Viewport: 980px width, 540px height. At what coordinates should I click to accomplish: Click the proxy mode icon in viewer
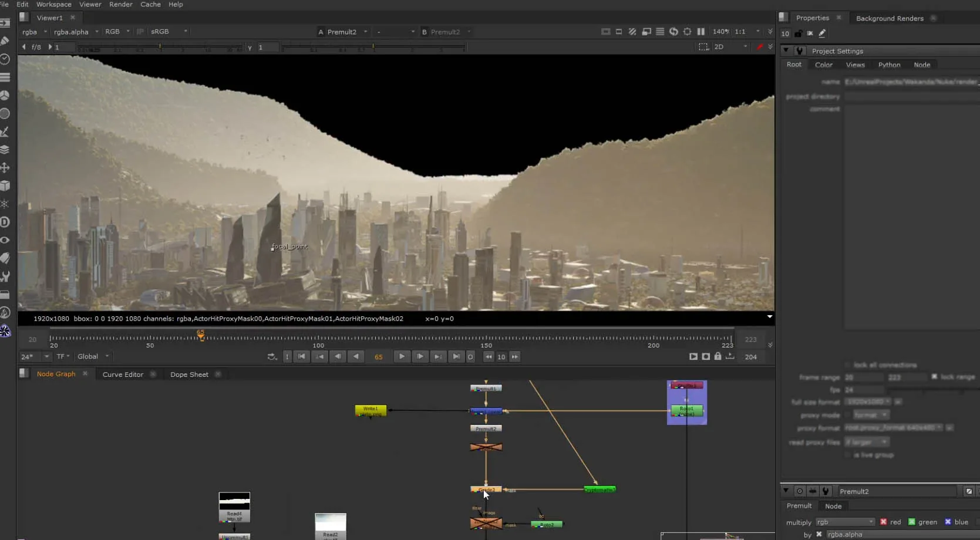646,32
